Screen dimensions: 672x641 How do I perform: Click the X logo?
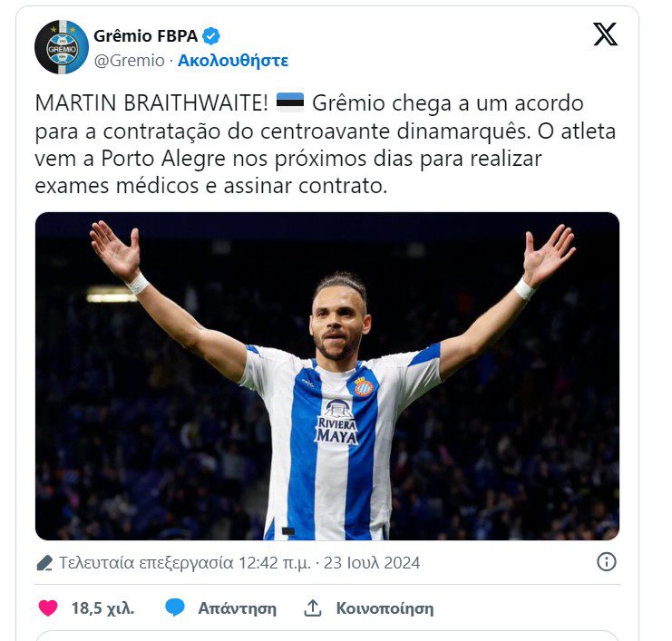(x=605, y=35)
